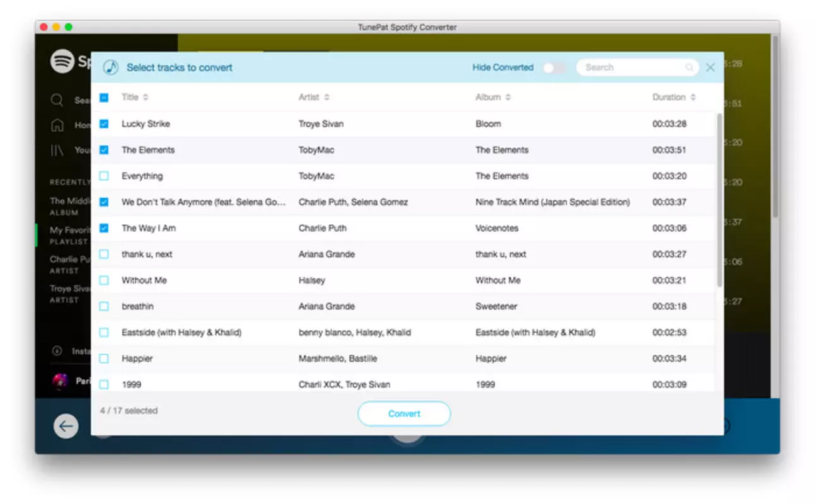This screenshot has width=815, height=504.
Task: Click the Hide Converted label
Action: (x=503, y=67)
